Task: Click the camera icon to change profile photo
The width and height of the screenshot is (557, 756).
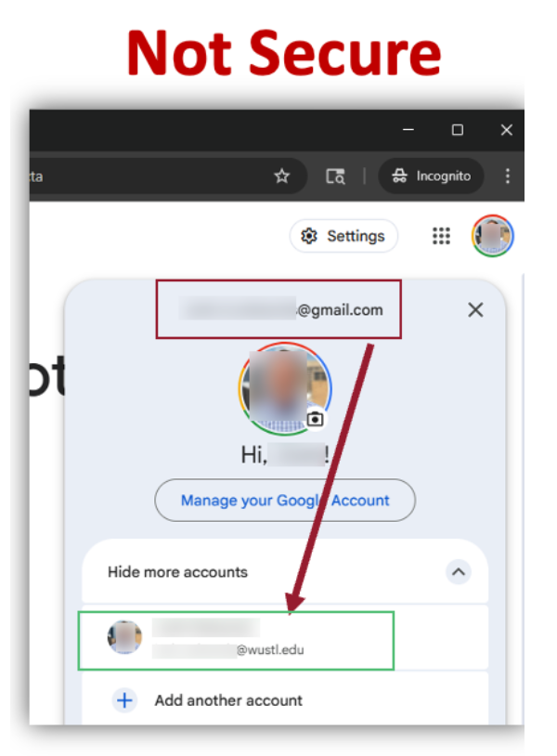Action: (316, 419)
